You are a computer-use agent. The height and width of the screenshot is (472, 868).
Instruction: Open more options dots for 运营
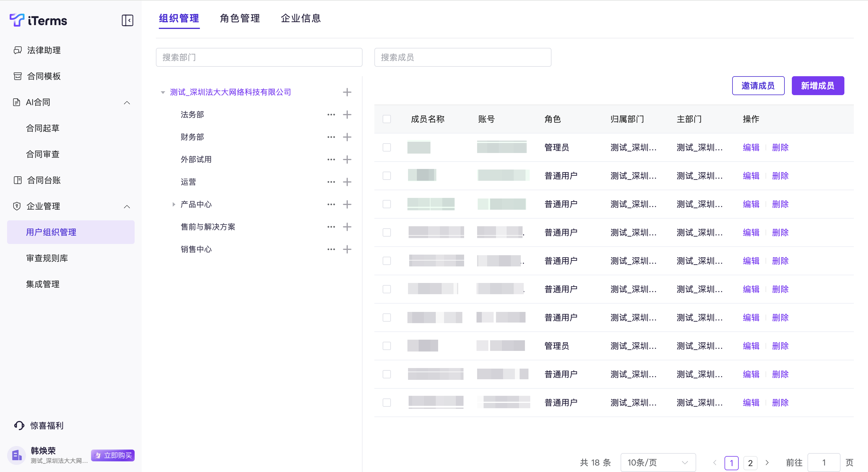point(331,182)
